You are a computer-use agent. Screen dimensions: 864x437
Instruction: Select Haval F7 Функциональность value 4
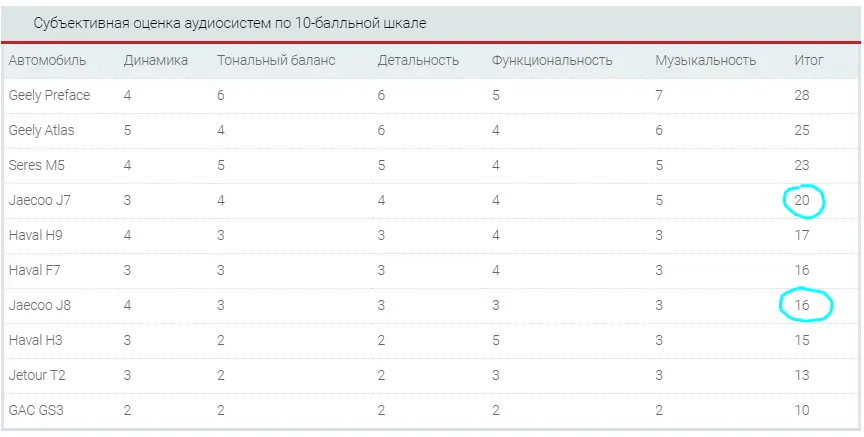click(x=496, y=270)
